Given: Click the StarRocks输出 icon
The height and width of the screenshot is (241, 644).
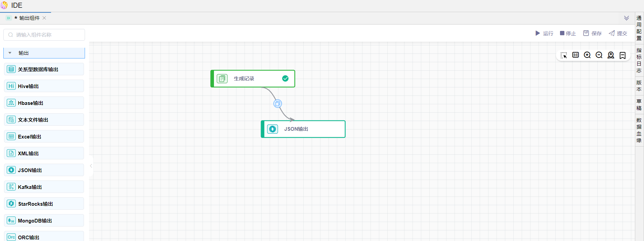Looking at the screenshot, I should tap(11, 204).
